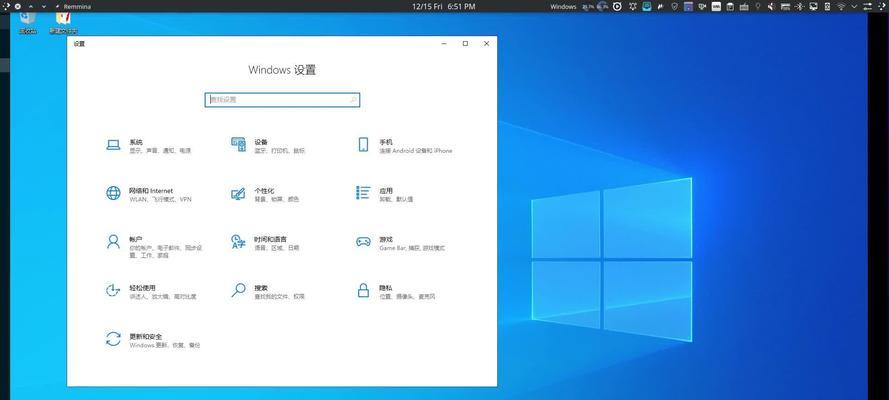Open 更新和安全 (Update & Security) settings

pos(153,340)
